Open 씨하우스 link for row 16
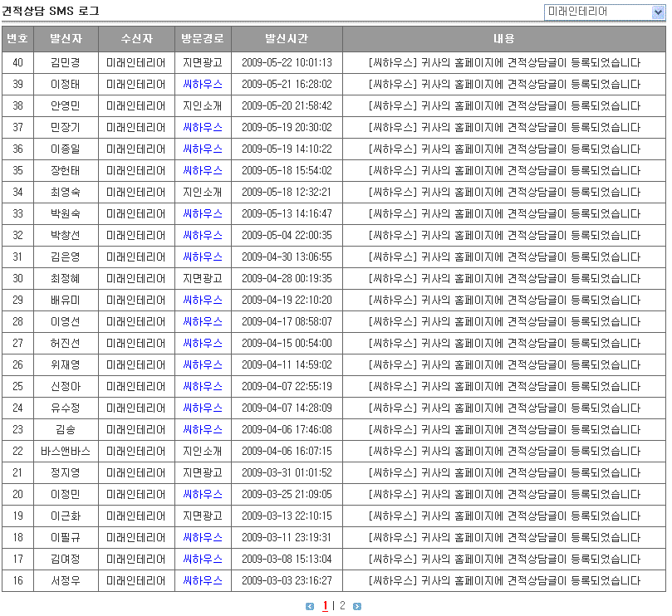 tap(203, 580)
